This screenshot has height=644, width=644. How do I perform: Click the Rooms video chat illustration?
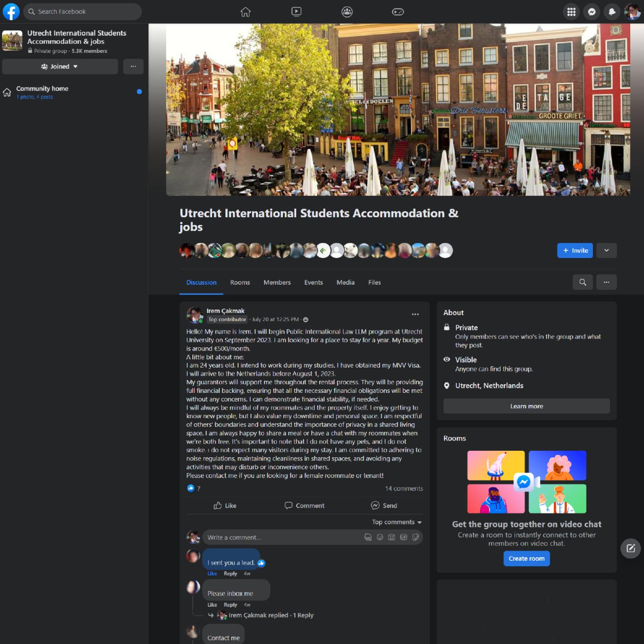(527, 482)
